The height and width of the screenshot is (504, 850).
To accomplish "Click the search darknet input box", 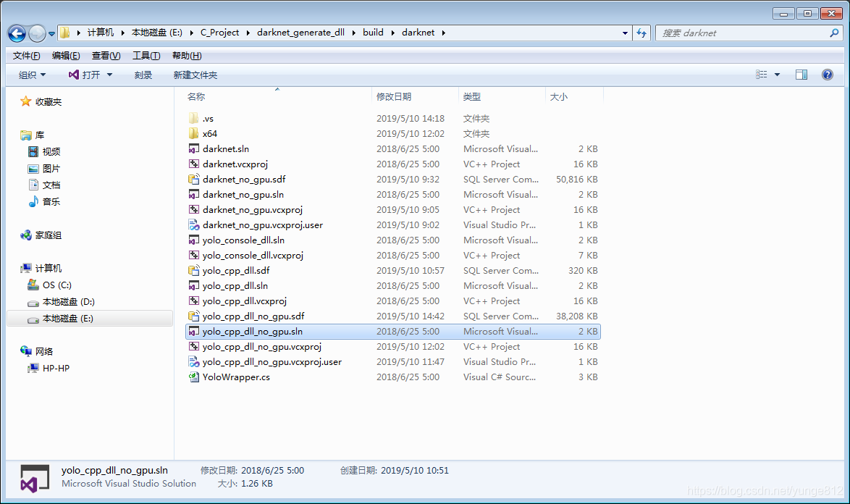I will (742, 33).
